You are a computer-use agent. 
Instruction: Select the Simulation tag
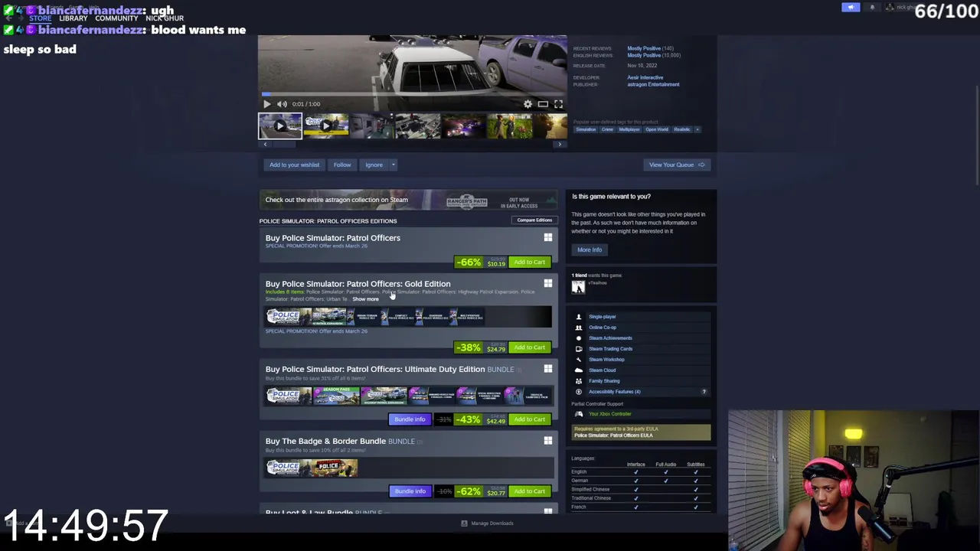pos(586,129)
